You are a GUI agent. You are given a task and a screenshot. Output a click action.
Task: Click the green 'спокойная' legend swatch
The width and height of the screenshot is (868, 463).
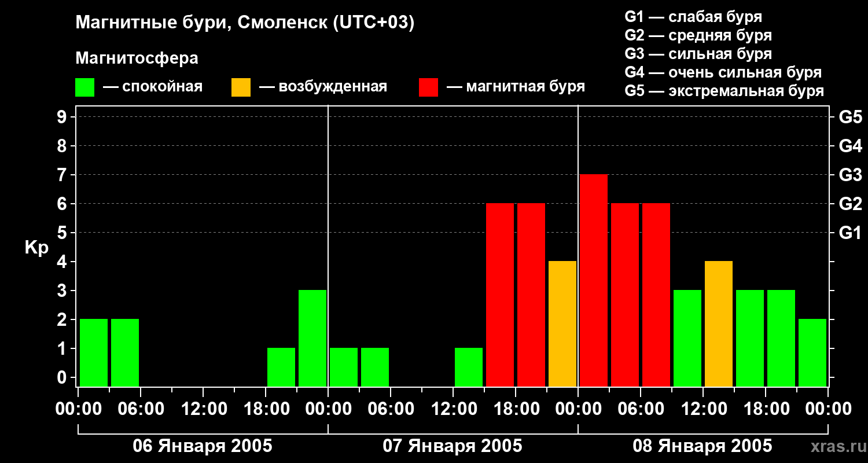click(x=84, y=87)
